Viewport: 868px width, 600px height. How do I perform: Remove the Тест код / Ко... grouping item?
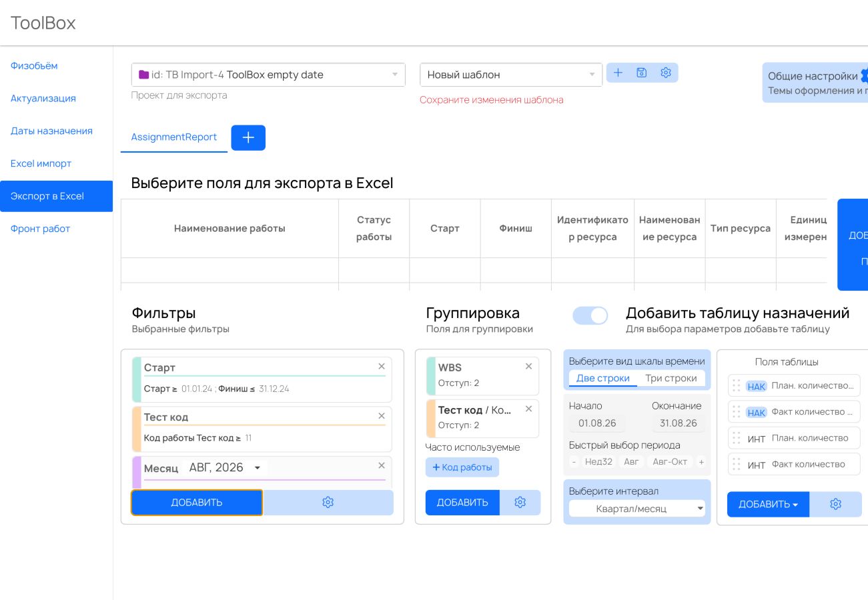point(528,409)
